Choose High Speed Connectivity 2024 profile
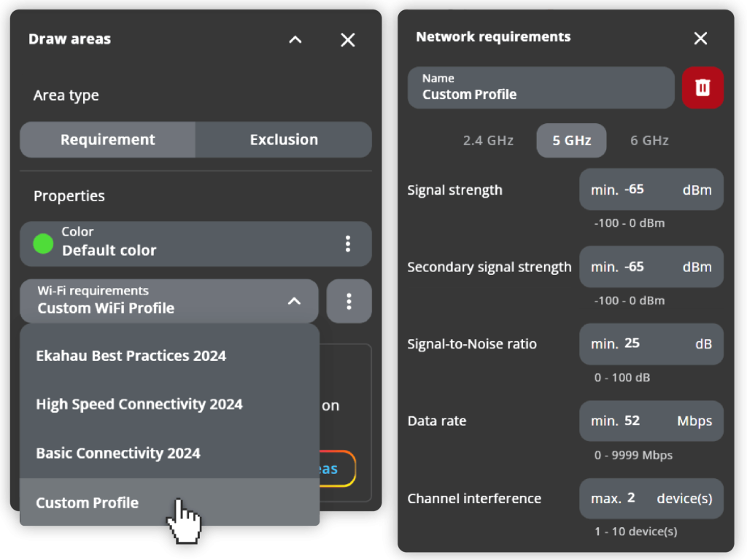This screenshot has height=560, width=747. pyautogui.click(x=139, y=405)
